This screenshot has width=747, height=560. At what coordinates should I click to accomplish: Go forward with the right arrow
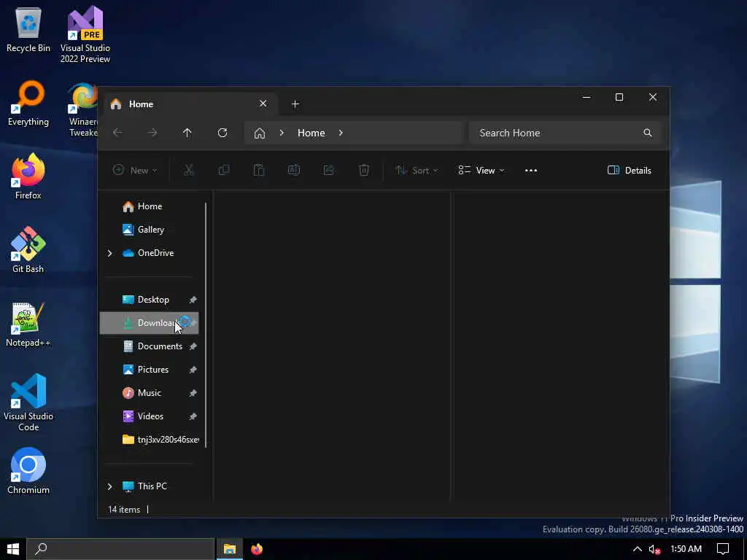click(152, 133)
